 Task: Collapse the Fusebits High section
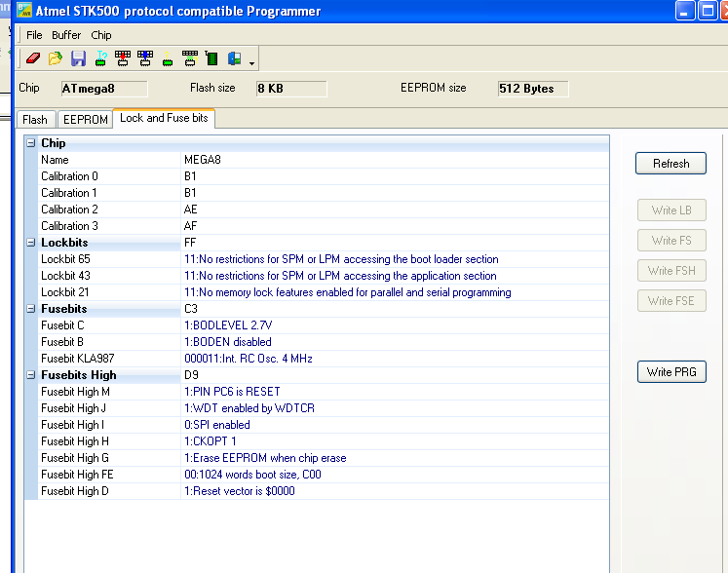[31, 375]
